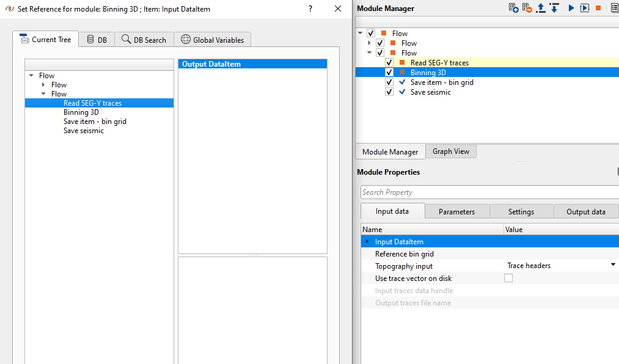
Task: Open the Parameters properties tab
Action: coord(456,211)
